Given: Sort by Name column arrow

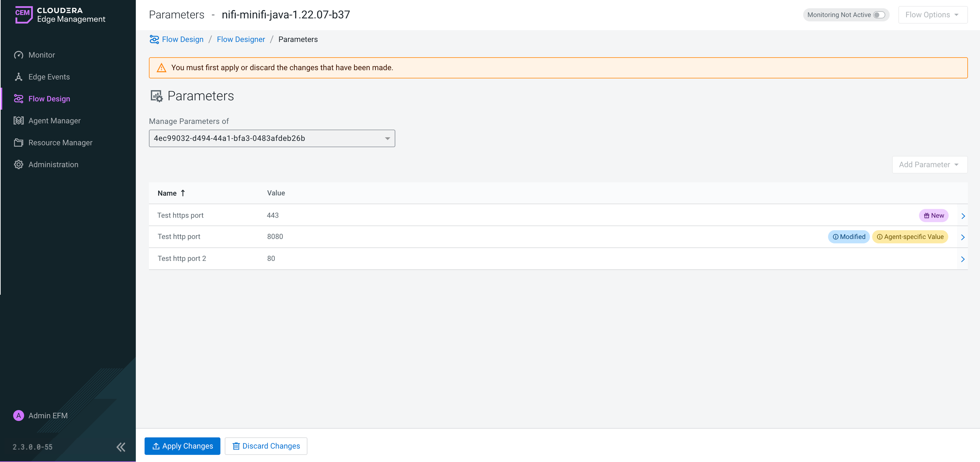Looking at the screenshot, I should (183, 193).
